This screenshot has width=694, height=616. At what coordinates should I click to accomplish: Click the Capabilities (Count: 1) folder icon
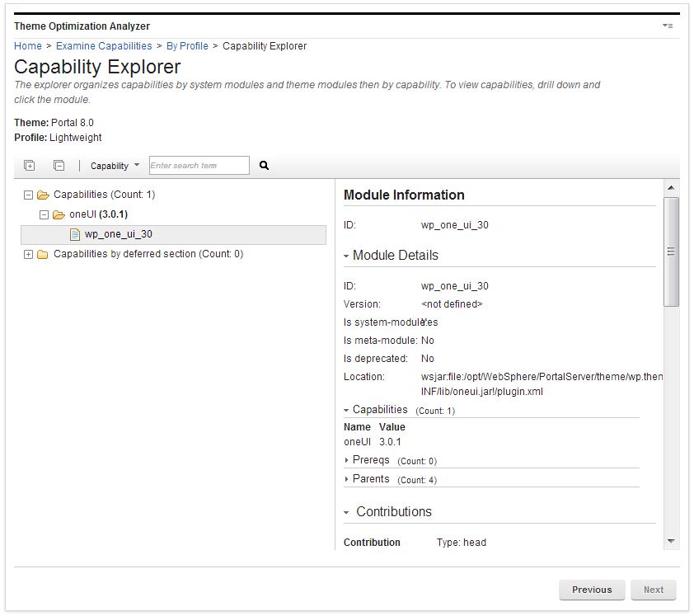click(43, 194)
